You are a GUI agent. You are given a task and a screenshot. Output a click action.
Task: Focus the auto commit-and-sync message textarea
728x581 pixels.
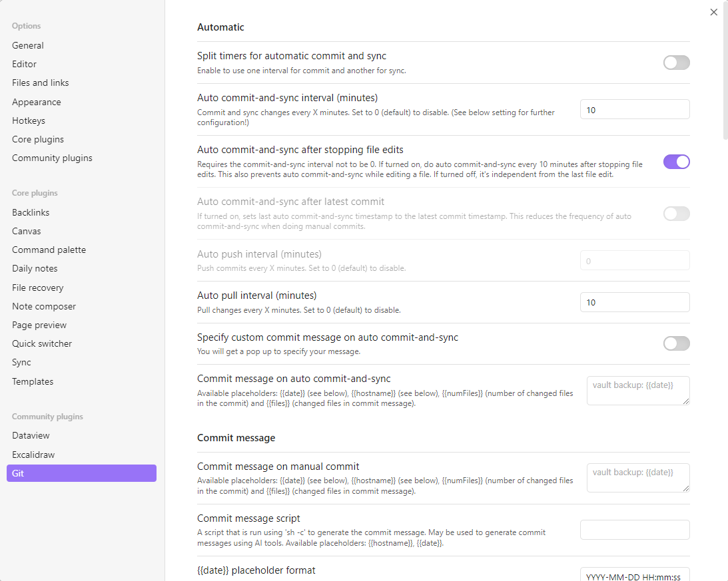point(637,391)
